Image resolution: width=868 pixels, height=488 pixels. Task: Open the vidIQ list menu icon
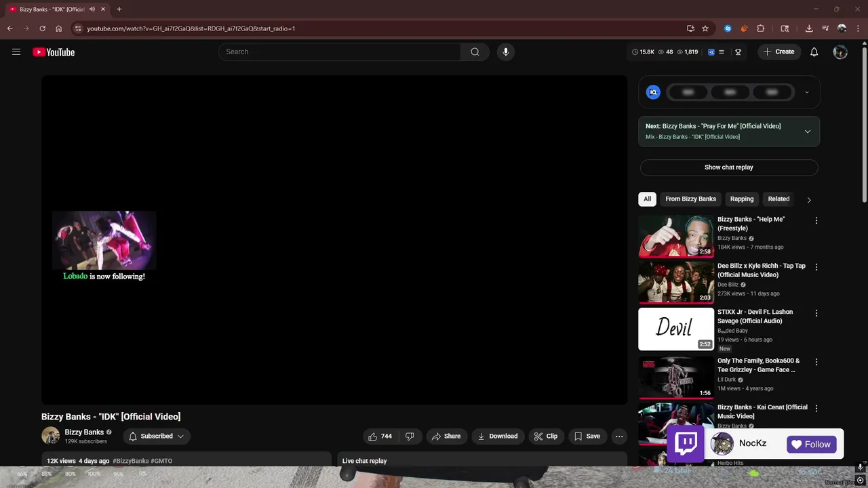(x=722, y=52)
